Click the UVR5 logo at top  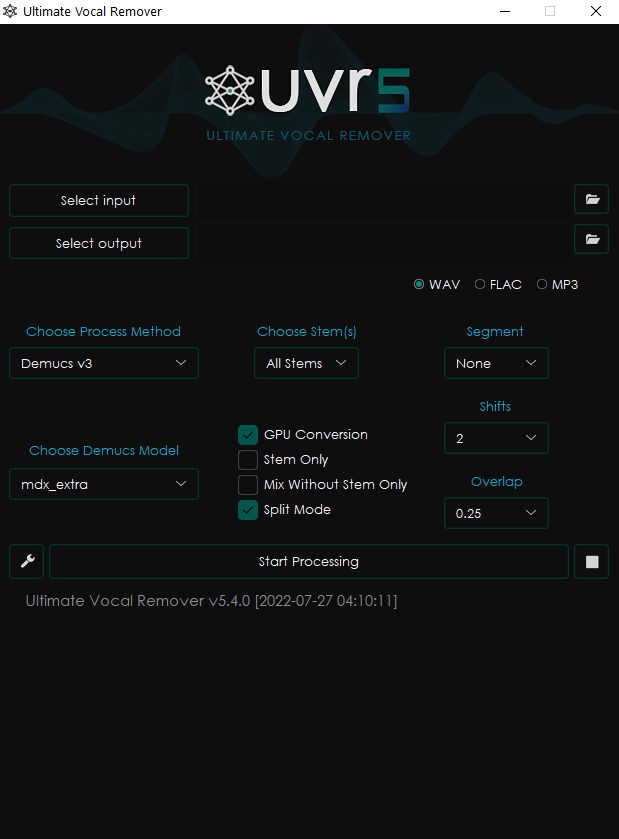pos(308,92)
